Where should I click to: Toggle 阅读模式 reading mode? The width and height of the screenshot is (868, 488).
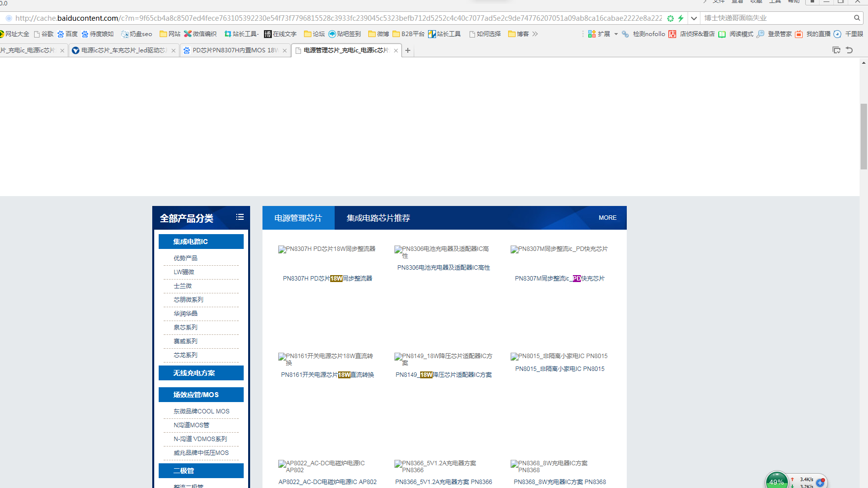point(722,34)
